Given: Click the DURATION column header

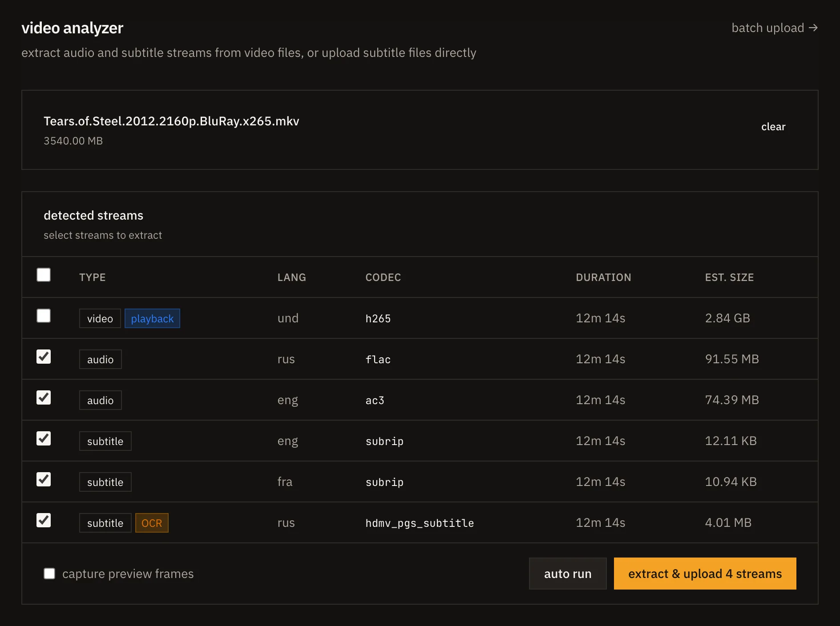Looking at the screenshot, I should [603, 277].
